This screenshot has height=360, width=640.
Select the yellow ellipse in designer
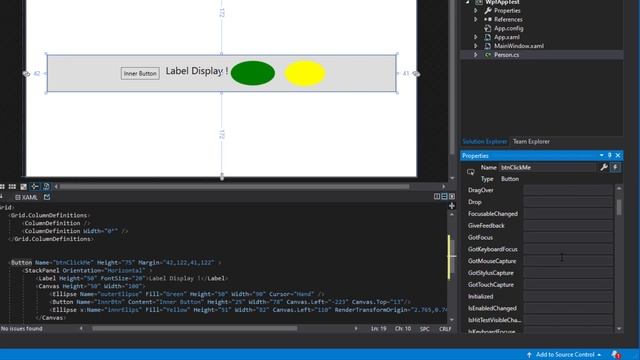(305, 73)
